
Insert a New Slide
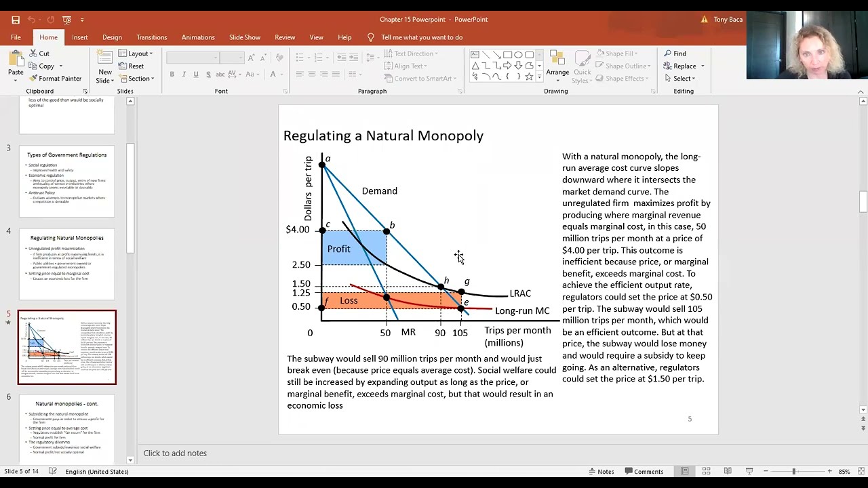point(105,67)
